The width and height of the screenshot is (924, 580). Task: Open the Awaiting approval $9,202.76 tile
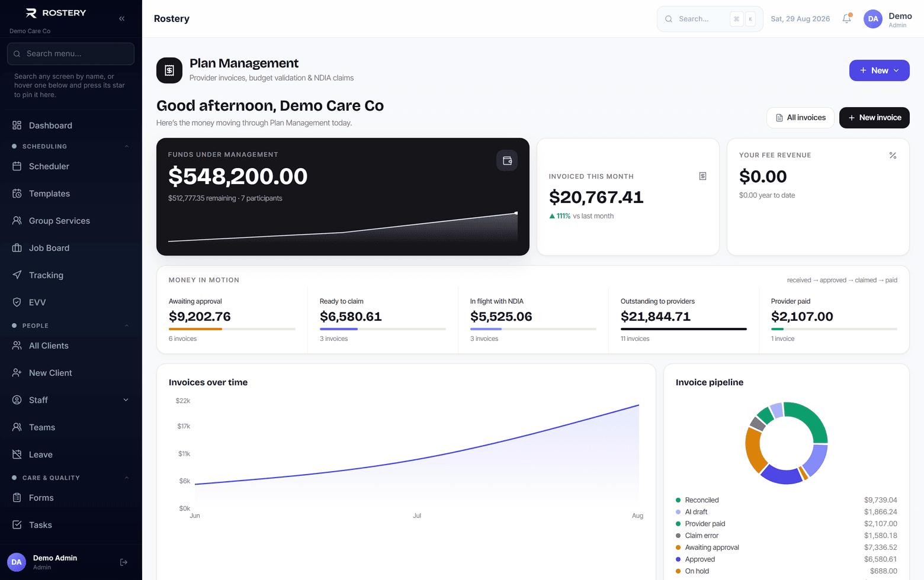(232, 320)
